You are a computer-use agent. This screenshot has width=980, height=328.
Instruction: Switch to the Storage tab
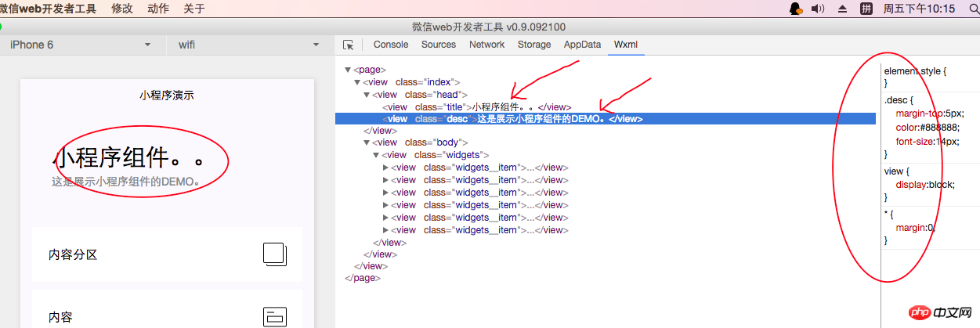point(534,45)
